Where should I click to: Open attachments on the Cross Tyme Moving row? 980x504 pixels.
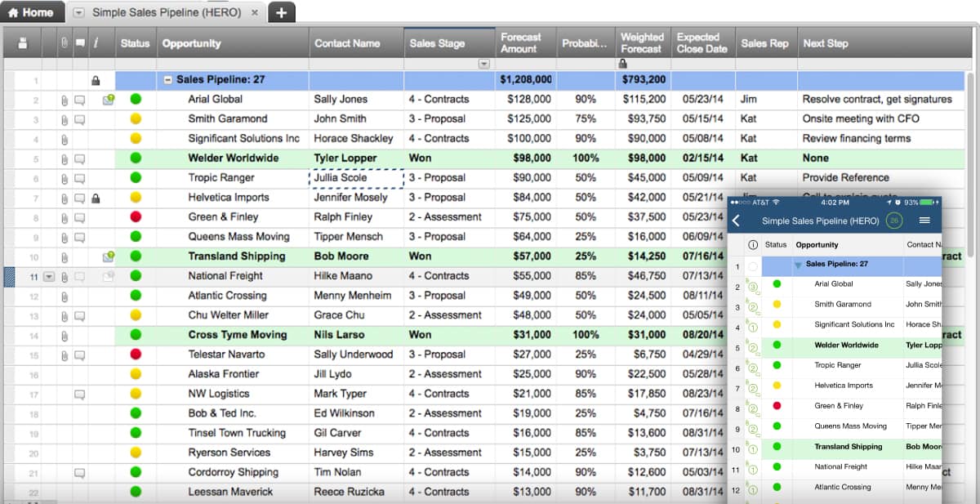[65, 335]
